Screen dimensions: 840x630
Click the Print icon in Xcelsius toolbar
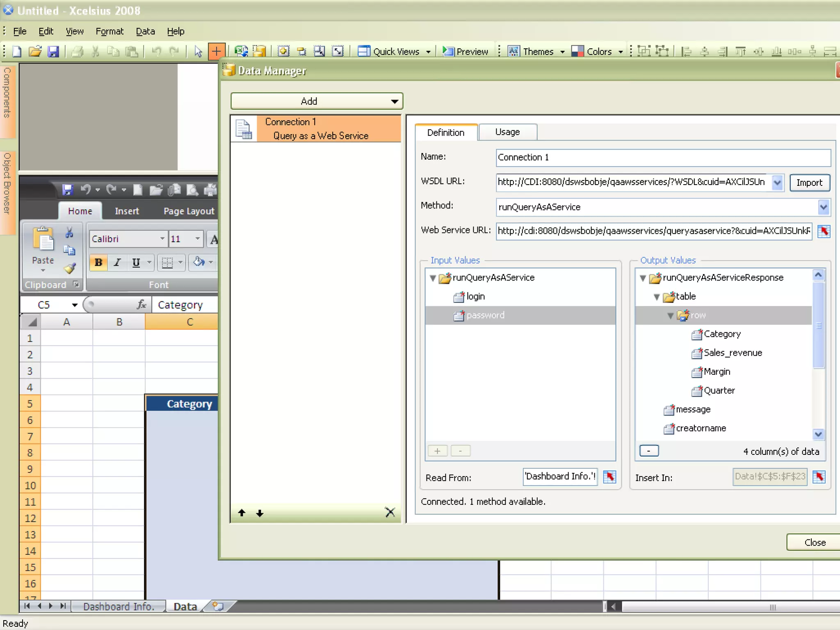coord(77,52)
